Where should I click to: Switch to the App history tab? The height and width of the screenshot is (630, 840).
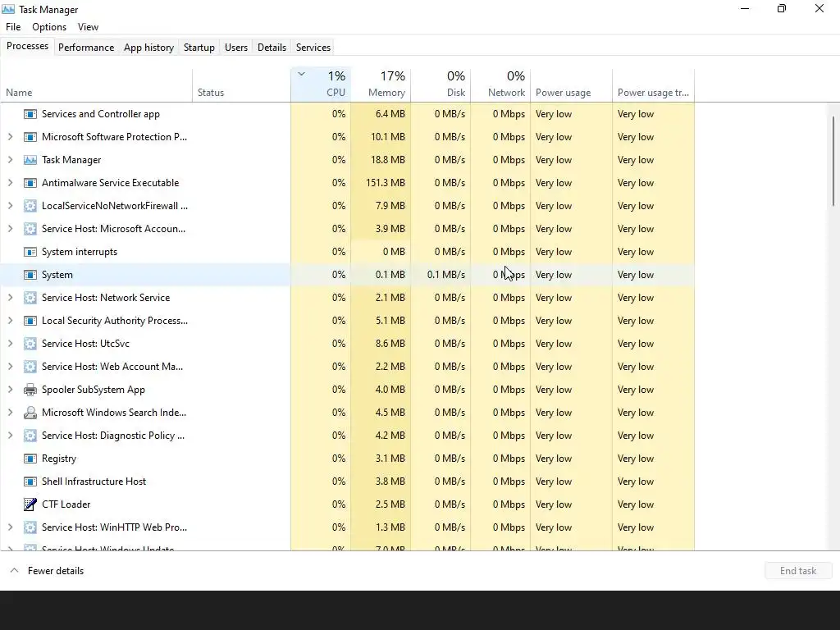tap(149, 48)
